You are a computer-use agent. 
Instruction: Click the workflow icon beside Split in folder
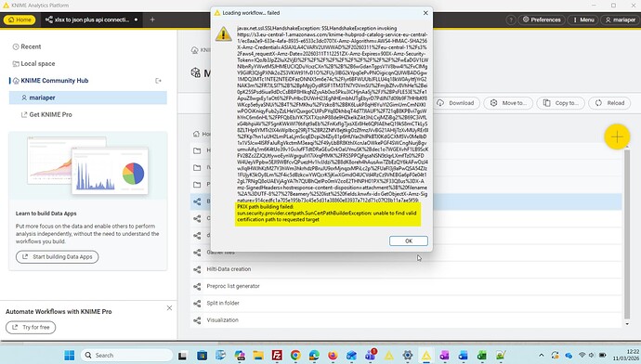(197, 303)
